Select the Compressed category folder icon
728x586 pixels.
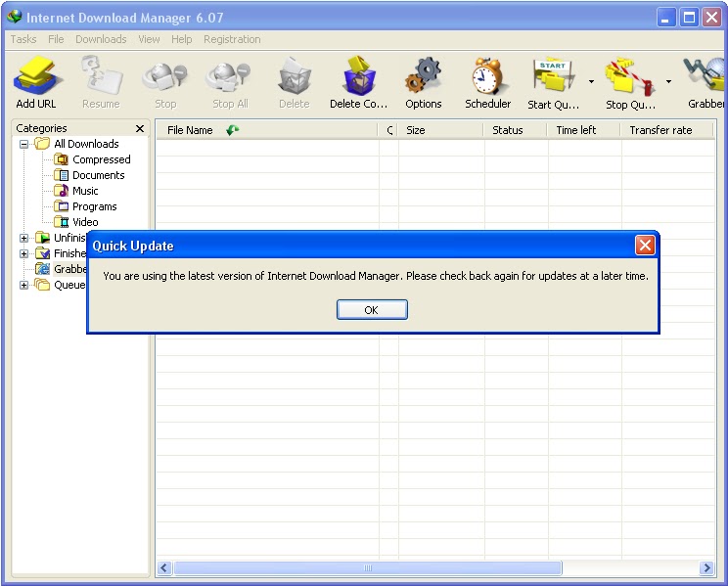61,159
